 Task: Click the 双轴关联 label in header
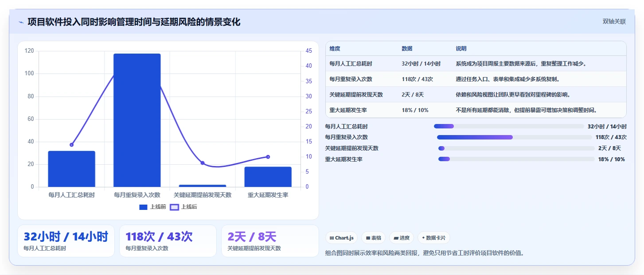click(x=614, y=21)
